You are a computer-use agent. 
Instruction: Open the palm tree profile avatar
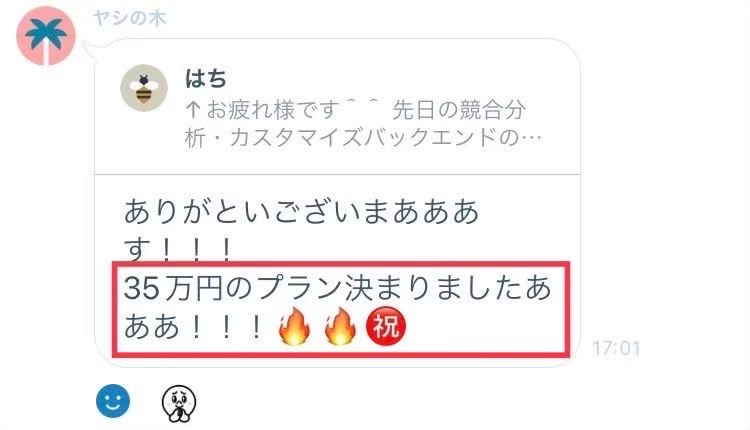pyautogui.click(x=46, y=36)
